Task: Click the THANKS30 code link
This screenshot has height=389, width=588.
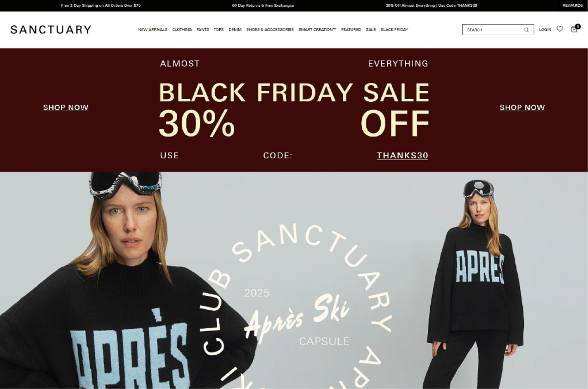Action: [x=402, y=156]
